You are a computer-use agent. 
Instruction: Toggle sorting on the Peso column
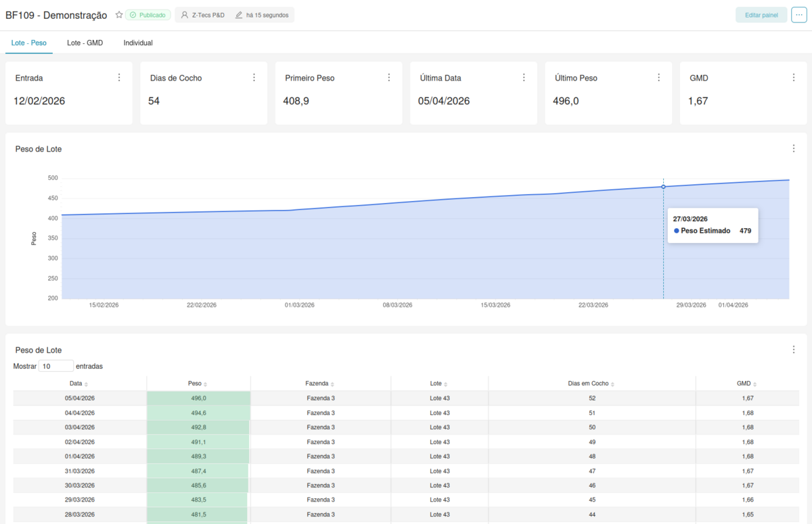(x=196, y=383)
